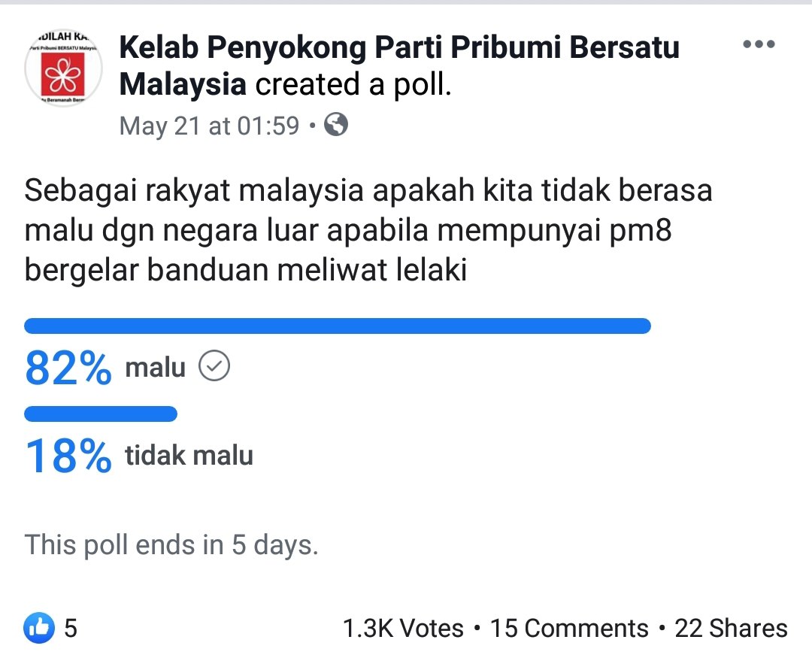812x670 pixels.
Task: Click the 82% malu result bar
Action: 337,326
